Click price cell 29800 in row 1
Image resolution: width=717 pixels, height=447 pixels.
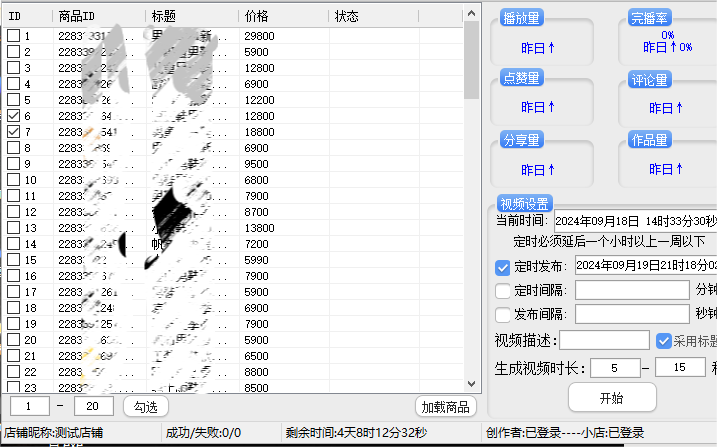[x=259, y=36]
